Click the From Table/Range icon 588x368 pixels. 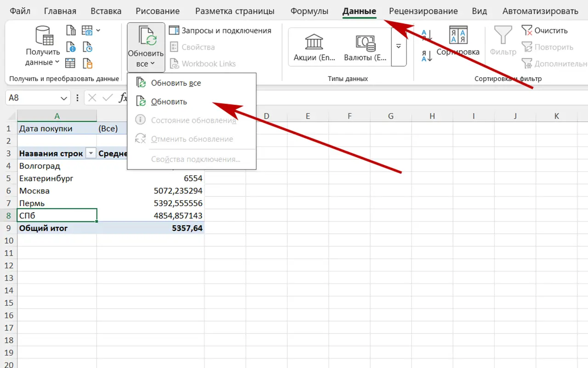point(71,63)
